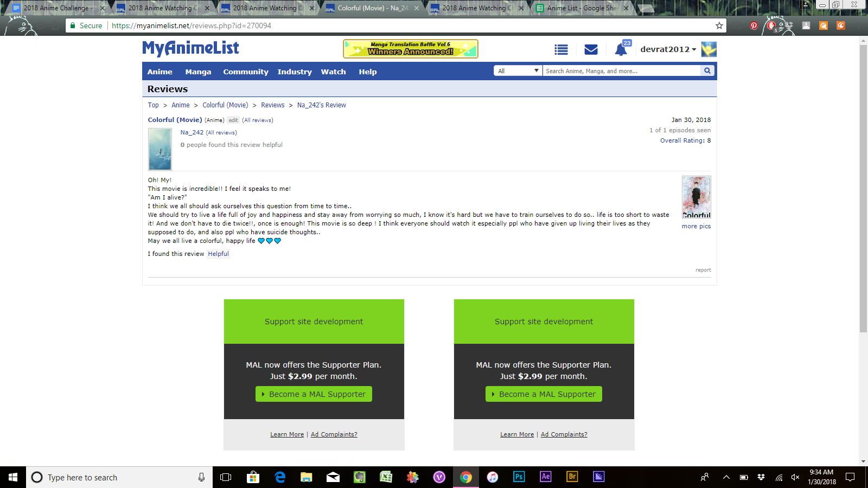Open the red stop-hand ad blocker extension

(x=771, y=25)
